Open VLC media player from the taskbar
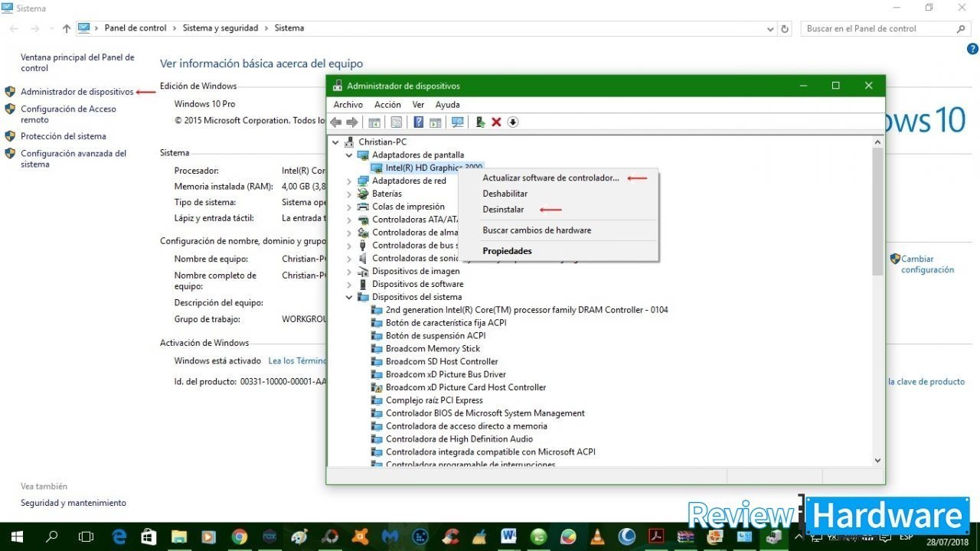The image size is (980, 551). tap(597, 536)
